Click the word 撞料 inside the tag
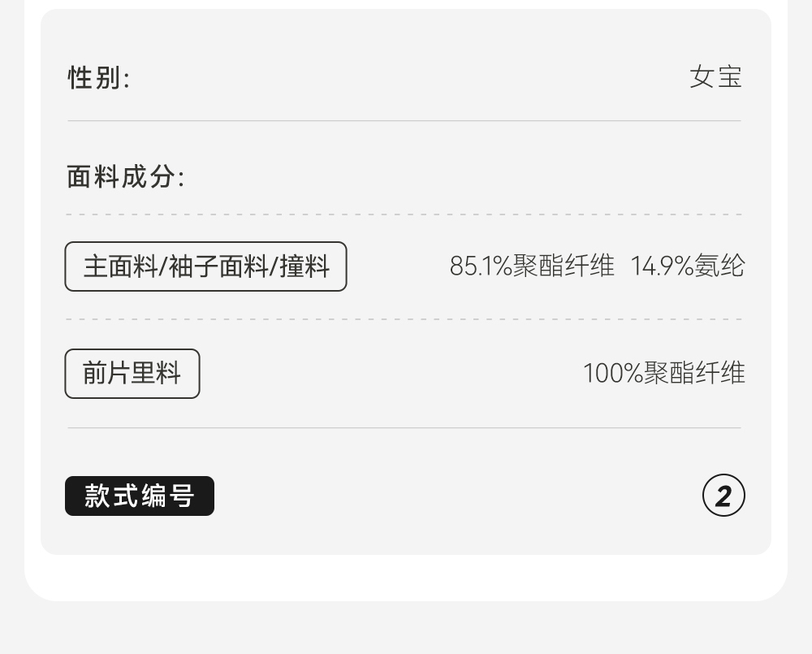Viewport: 812px width, 654px height. pyautogui.click(x=304, y=266)
